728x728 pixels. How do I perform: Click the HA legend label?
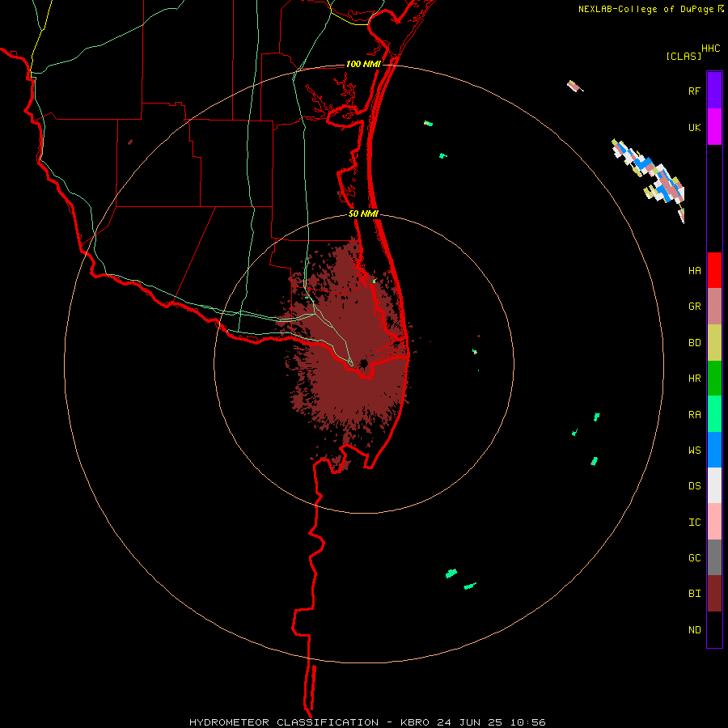pyautogui.click(x=694, y=271)
